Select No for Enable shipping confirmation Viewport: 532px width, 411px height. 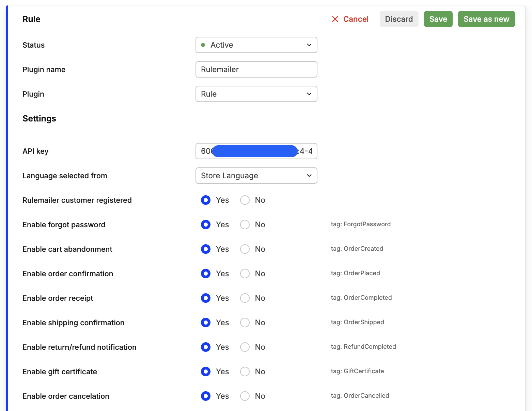[x=245, y=323]
